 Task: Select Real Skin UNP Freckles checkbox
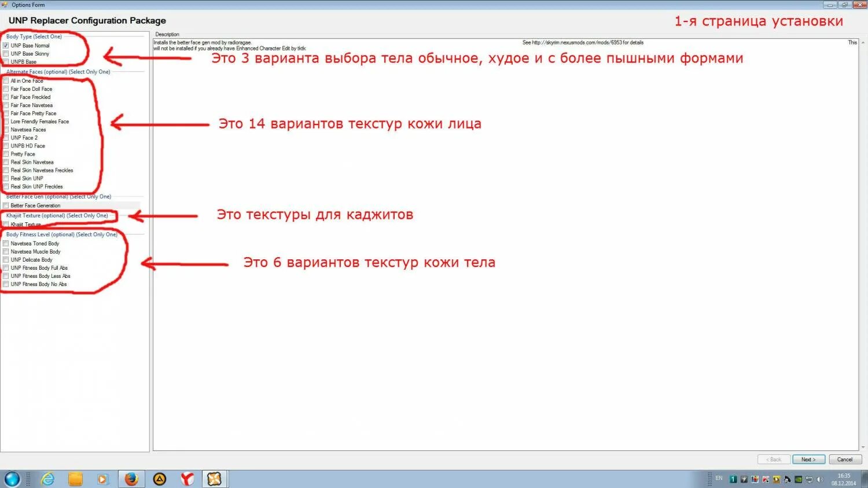(6, 186)
